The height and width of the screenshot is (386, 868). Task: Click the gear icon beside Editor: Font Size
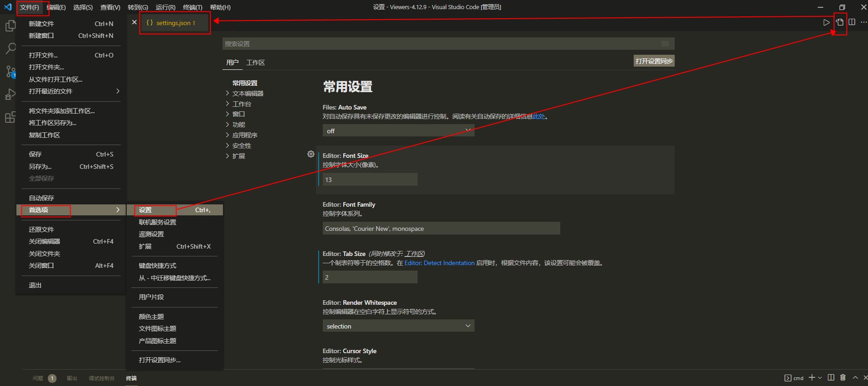pos(311,154)
